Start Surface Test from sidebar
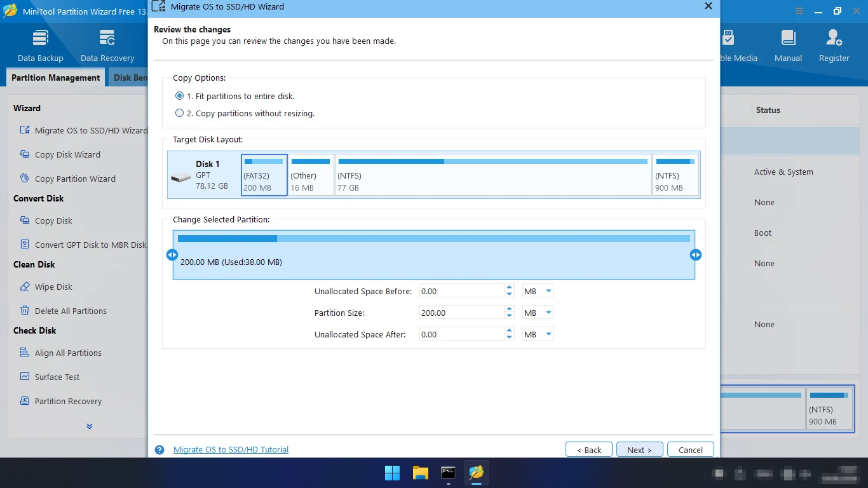The width and height of the screenshot is (868, 488). (x=50, y=377)
